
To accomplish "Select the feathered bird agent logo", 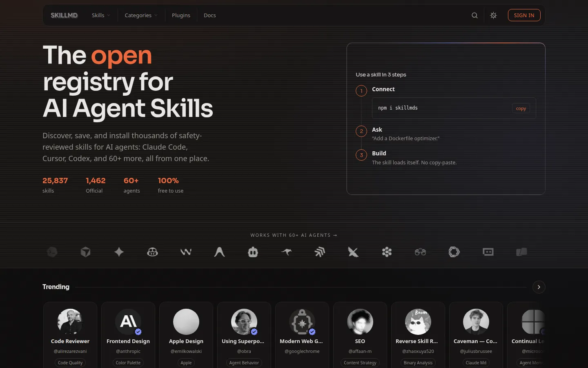I will click(353, 252).
